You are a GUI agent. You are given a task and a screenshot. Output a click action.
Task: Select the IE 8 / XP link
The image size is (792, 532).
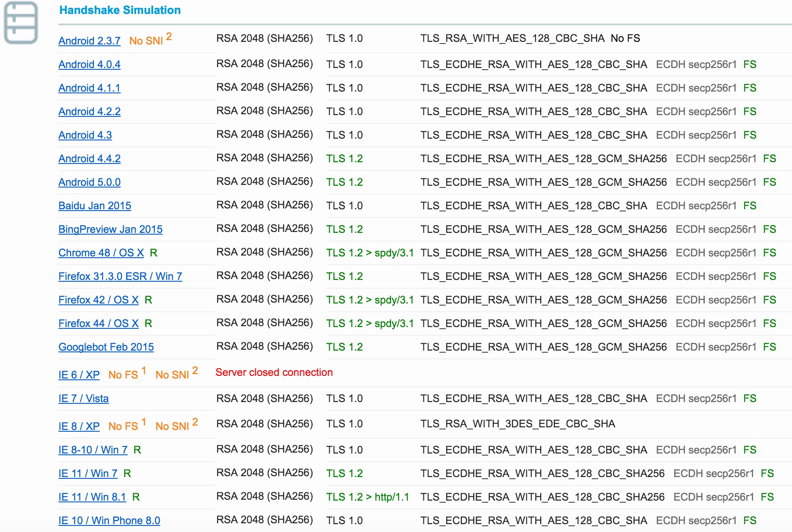tap(79, 426)
